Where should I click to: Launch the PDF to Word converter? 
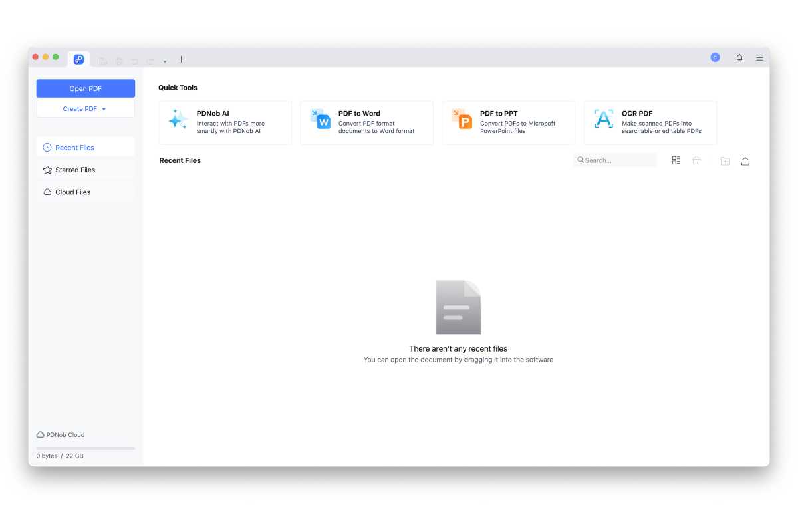tap(366, 122)
